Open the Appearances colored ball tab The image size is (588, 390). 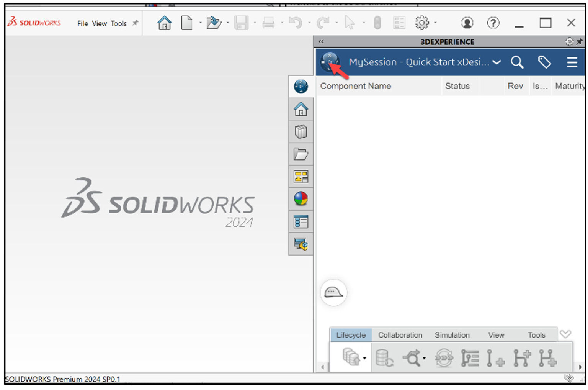(x=301, y=199)
